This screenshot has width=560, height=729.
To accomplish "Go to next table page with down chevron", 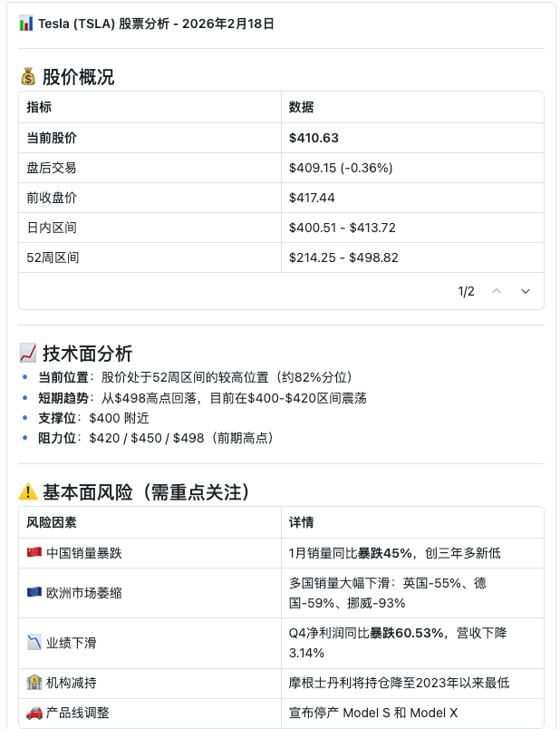I will coord(526,291).
